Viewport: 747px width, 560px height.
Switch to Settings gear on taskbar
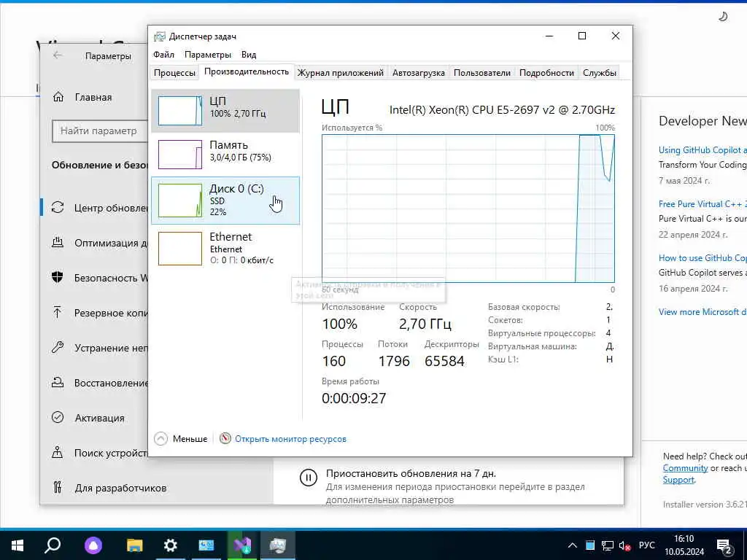(x=171, y=545)
